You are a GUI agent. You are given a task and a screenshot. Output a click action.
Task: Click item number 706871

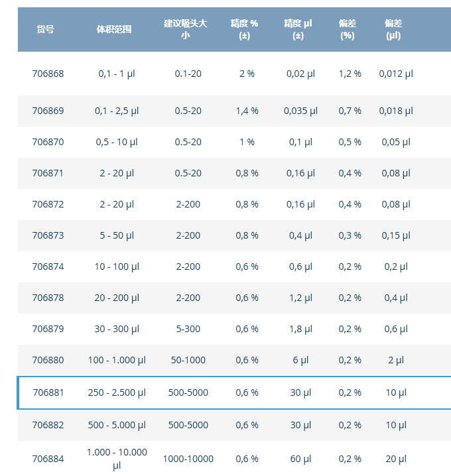click(x=48, y=173)
